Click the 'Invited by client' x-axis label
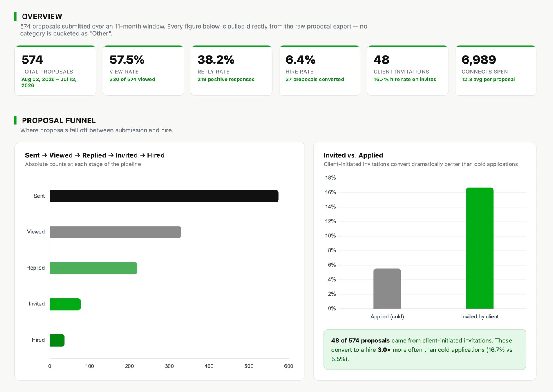 480,317
